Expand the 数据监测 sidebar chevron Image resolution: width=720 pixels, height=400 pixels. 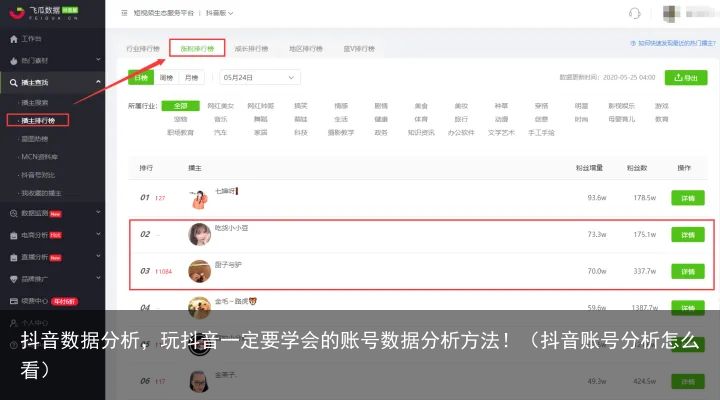98,213
